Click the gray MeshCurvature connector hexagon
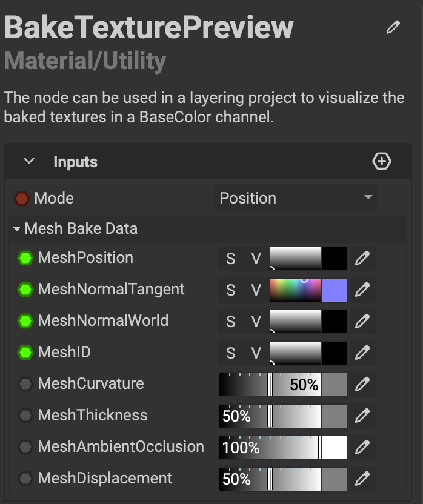Viewport: 423px width, 504px height. (x=25, y=384)
